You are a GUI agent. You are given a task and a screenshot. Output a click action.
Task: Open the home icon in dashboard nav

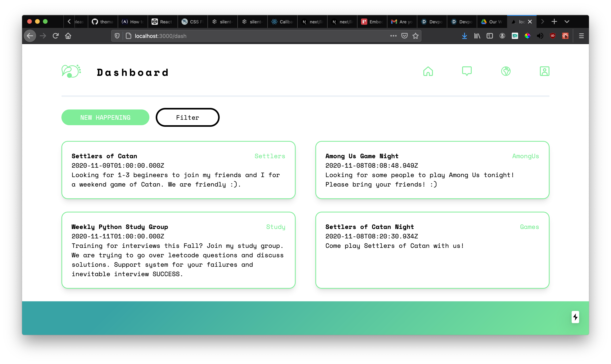point(428,71)
